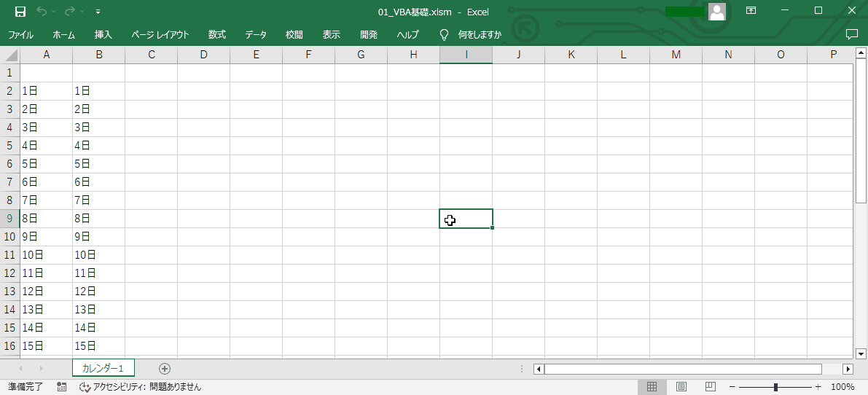Open the 校閲 ribbon tab
This screenshot has height=395, width=868.
tap(294, 35)
